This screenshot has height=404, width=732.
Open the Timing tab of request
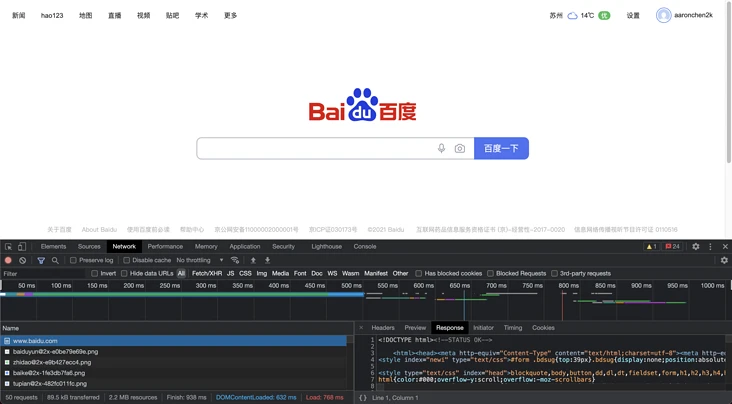pyautogui.click(x=513, y=328)
